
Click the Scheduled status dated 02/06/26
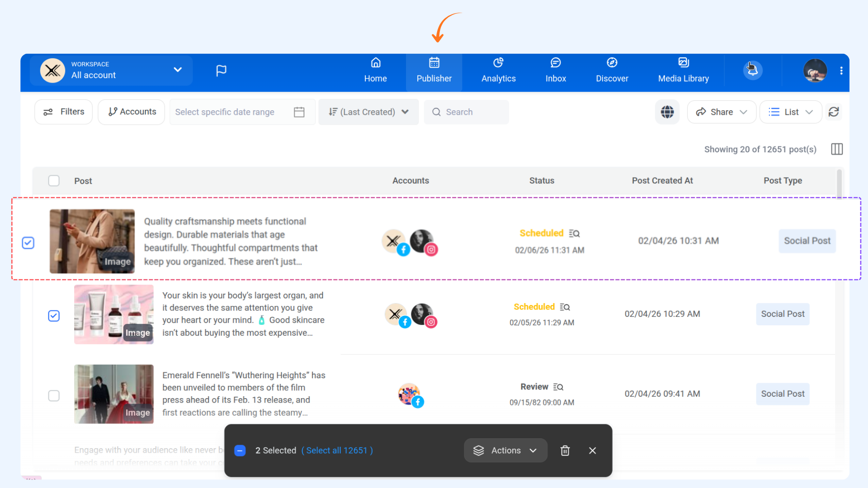tap(542, 233)
